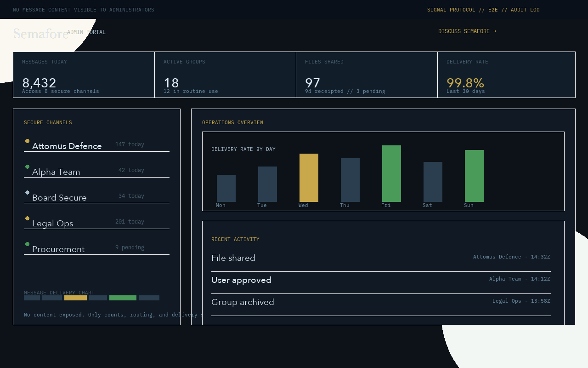588x368 pixels.
Task: Expand the SECURE CHANNELS panel header
Action: (x=48, y=122)
